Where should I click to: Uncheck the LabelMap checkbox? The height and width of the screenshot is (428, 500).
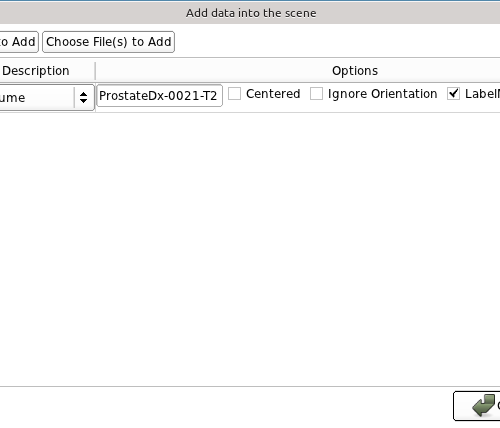click(x=453, y=94)
